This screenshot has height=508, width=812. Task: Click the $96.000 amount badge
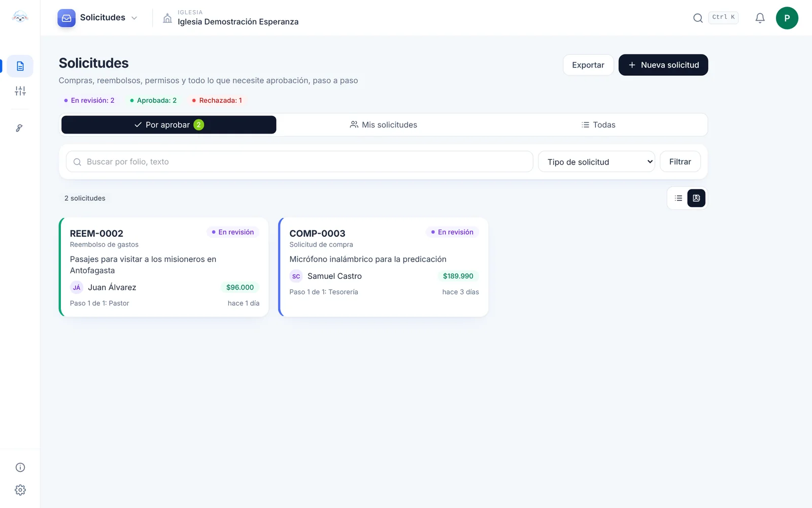[x=240, y=288]
